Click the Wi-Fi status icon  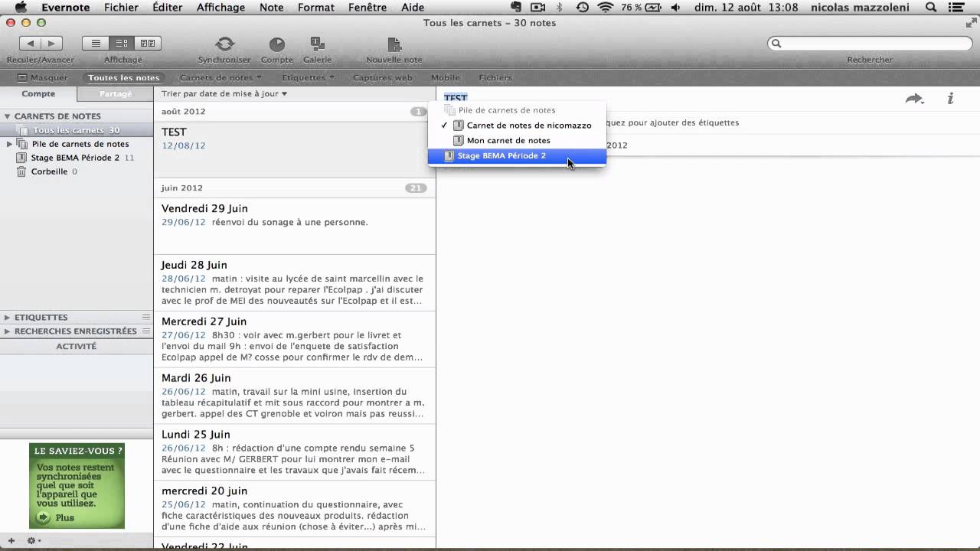pos(606,8)
